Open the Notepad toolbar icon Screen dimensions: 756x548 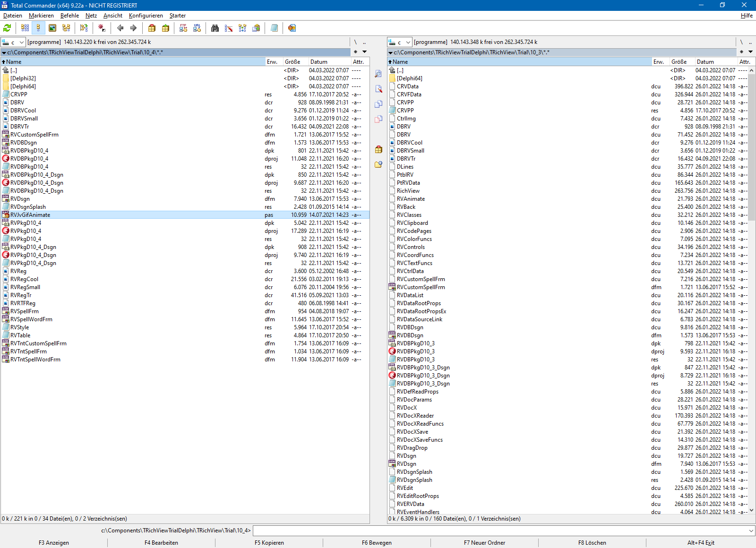tap(274, 28)
